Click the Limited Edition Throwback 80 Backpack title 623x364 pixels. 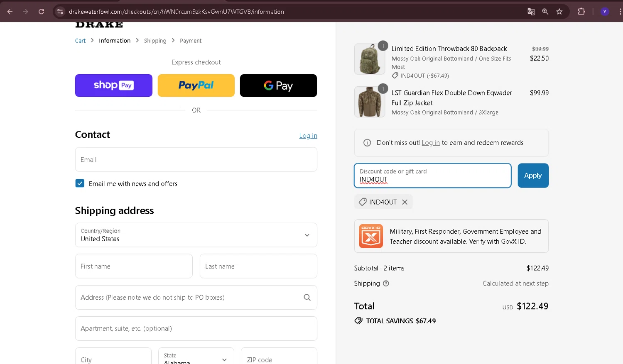point(449,49)
